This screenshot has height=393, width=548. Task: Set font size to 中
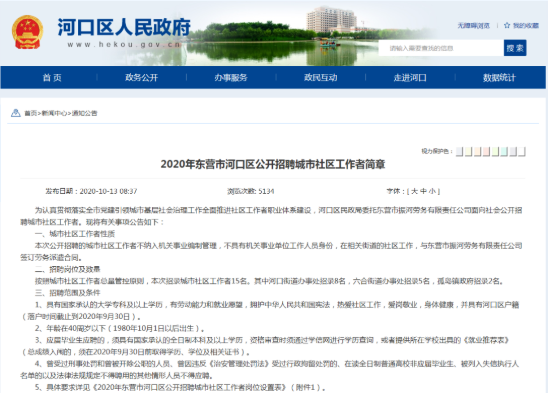click(x=423, y=191)
